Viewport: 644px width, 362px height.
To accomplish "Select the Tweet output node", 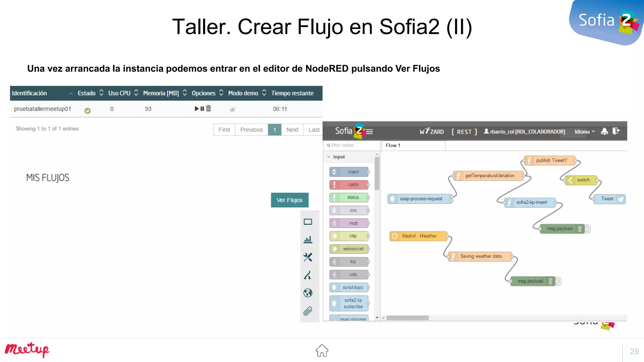I will tap(609, 199).
